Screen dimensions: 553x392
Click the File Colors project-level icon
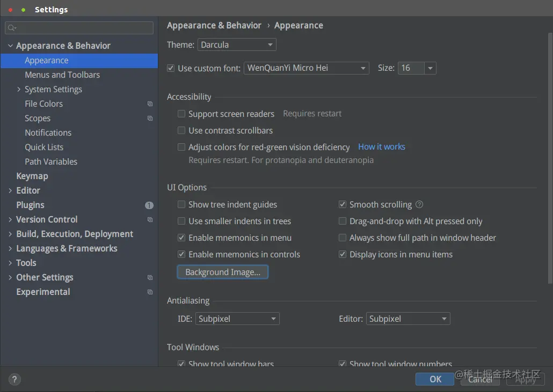(150, 104)
